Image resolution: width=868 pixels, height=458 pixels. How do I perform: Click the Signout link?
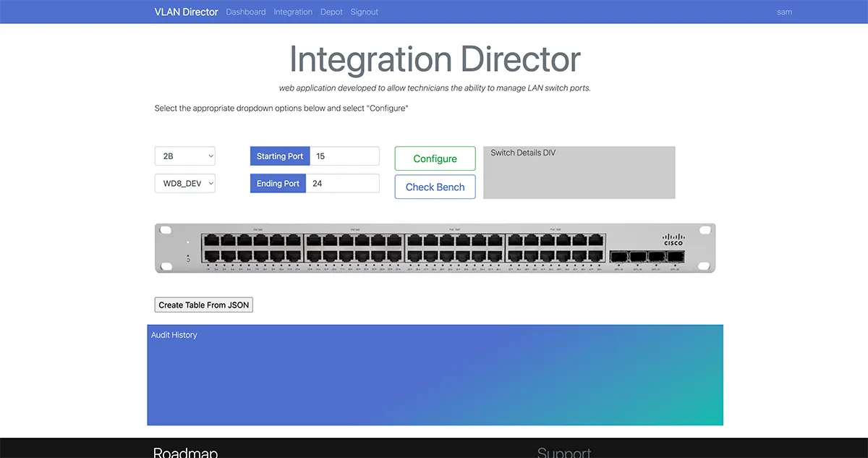[364, 12]
